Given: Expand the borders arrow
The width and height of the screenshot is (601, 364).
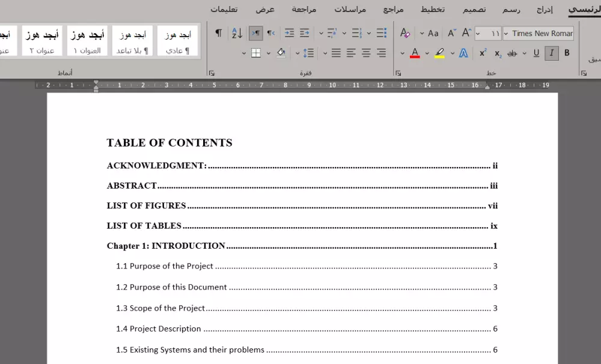Looking at the screenshot, I should [x=243, y=53].
